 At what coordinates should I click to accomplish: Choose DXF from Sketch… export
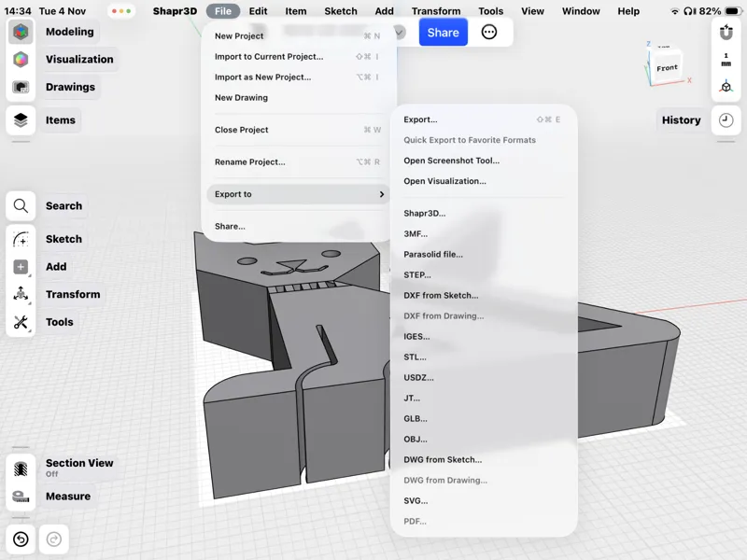(484, 295)
